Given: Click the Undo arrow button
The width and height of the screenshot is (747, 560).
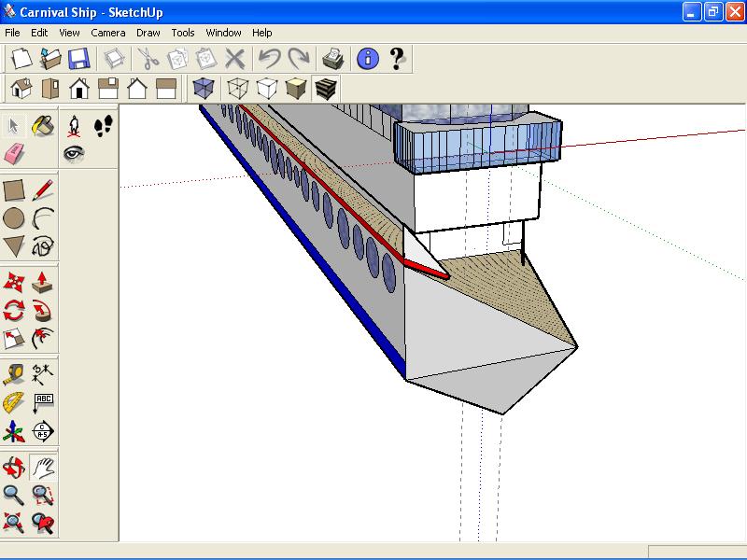Looking at the screenshot, I should pos(269,59).
